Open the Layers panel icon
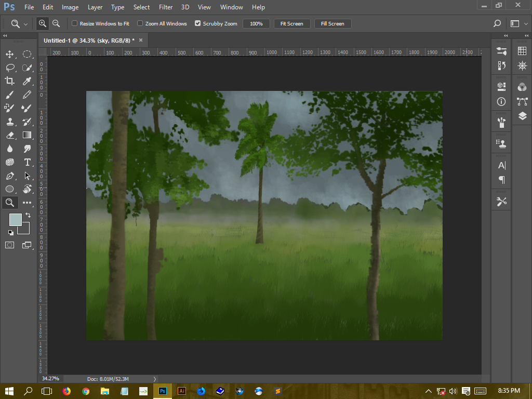532x399 pixels. (x=522, y=116)
